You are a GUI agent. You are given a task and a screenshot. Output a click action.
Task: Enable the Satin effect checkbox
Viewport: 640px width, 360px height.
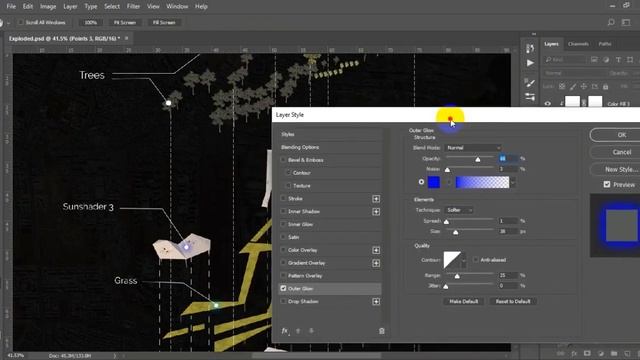coord(283,237)
